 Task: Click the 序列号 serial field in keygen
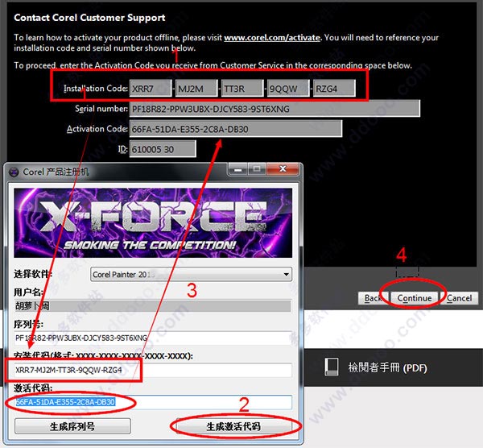click(x=152, y=338)
